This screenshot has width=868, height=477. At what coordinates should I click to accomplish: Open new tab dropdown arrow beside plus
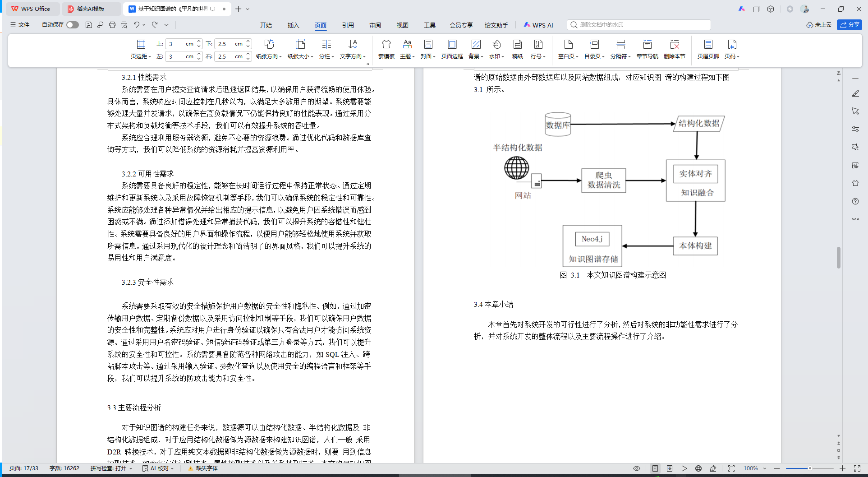pos(248,9)
